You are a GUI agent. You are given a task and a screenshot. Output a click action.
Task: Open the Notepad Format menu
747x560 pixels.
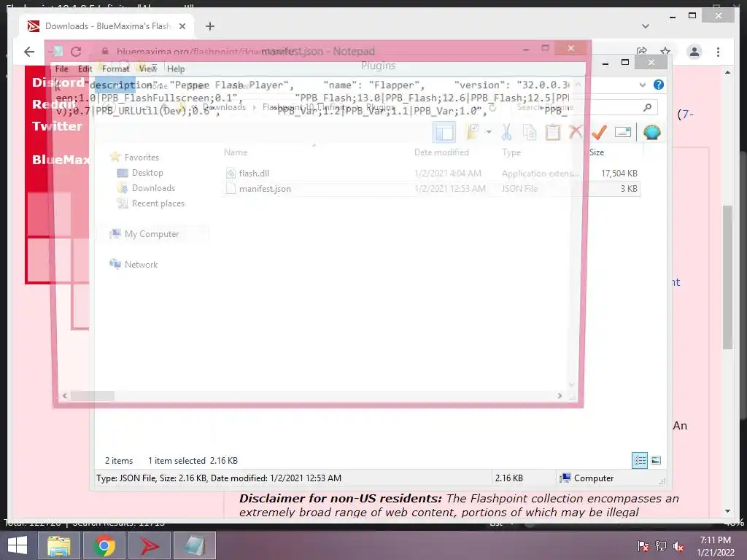116,69
